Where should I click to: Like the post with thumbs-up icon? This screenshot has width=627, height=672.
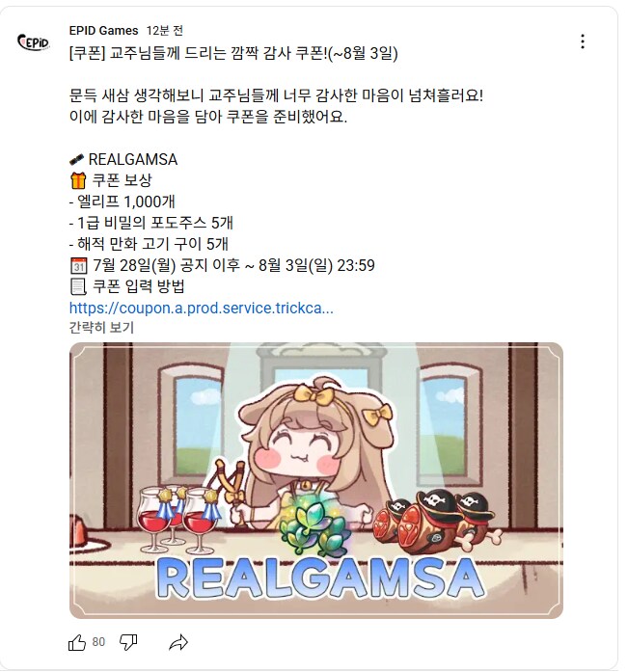tap(77, 642)
